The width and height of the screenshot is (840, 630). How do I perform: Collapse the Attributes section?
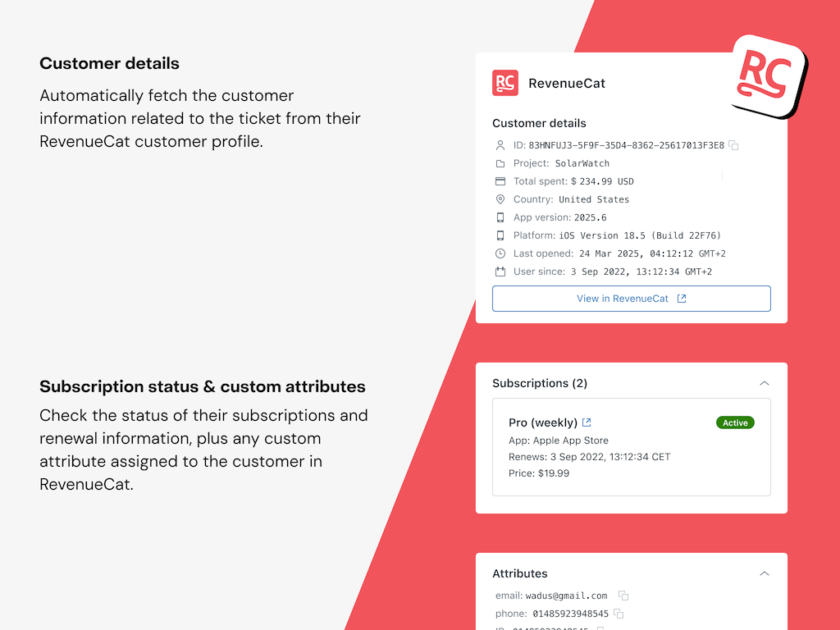pos(765,573)
